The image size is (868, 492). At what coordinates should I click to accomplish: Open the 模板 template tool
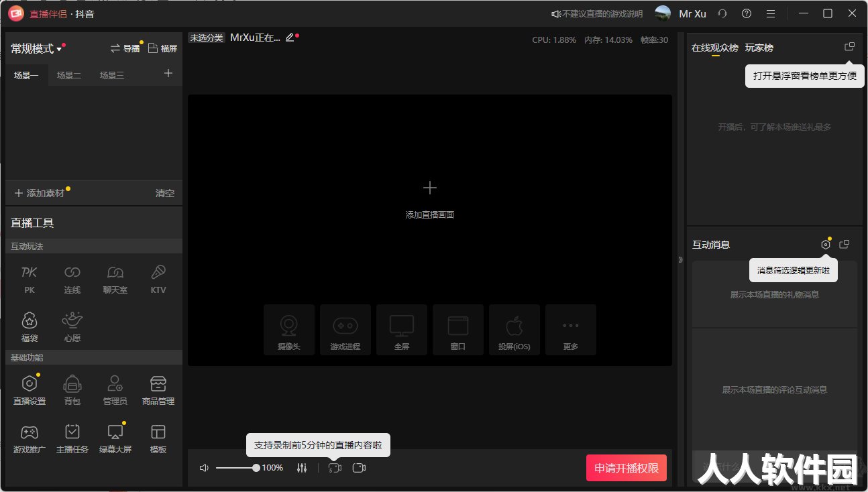[x=158, y=438]
